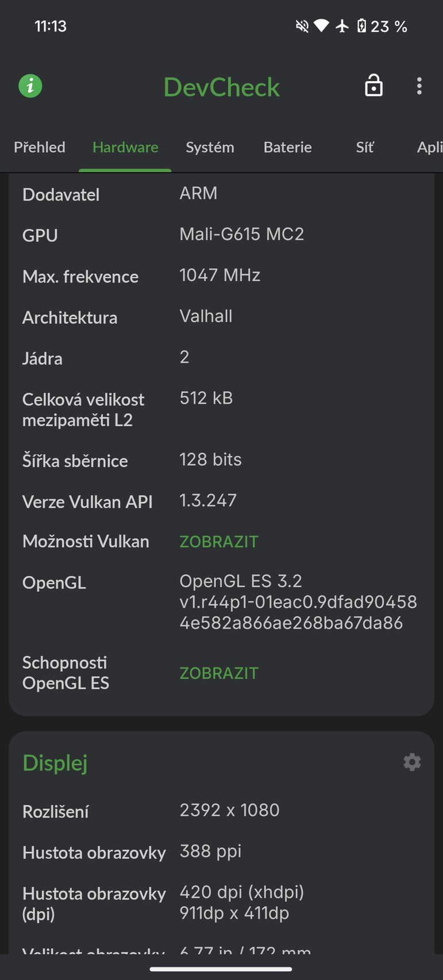The height and width of the screenshot is (980, 443).
Task: Switch to the Přehled tab
Action: click(40, 148)
